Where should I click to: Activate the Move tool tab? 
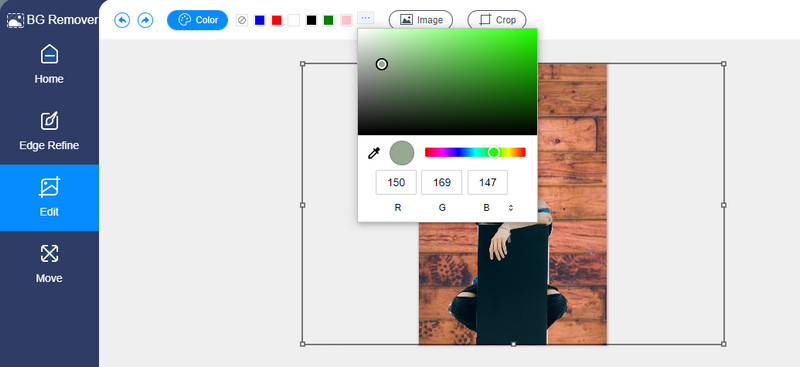click(49, 264)
